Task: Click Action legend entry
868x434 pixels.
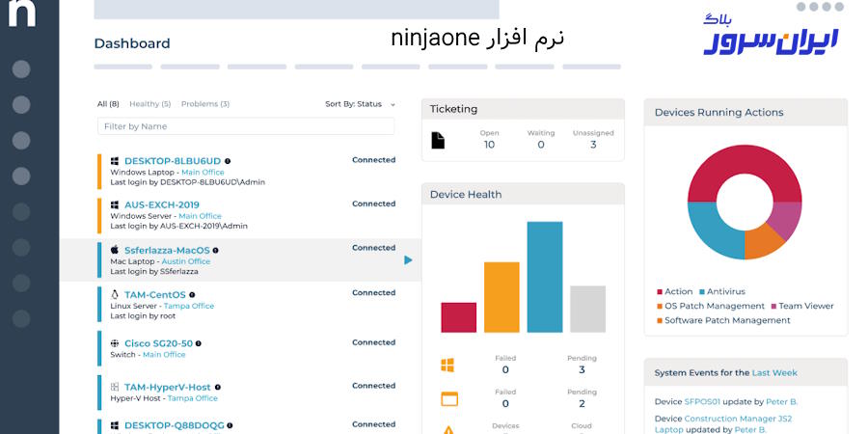Action: pyautogui.click(x=675, y=291)
